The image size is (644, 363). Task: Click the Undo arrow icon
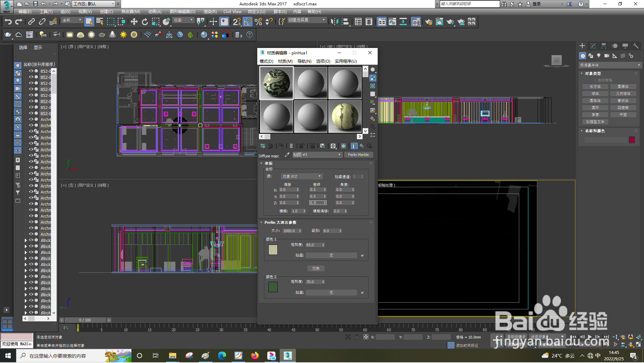[x=8, y=22]
